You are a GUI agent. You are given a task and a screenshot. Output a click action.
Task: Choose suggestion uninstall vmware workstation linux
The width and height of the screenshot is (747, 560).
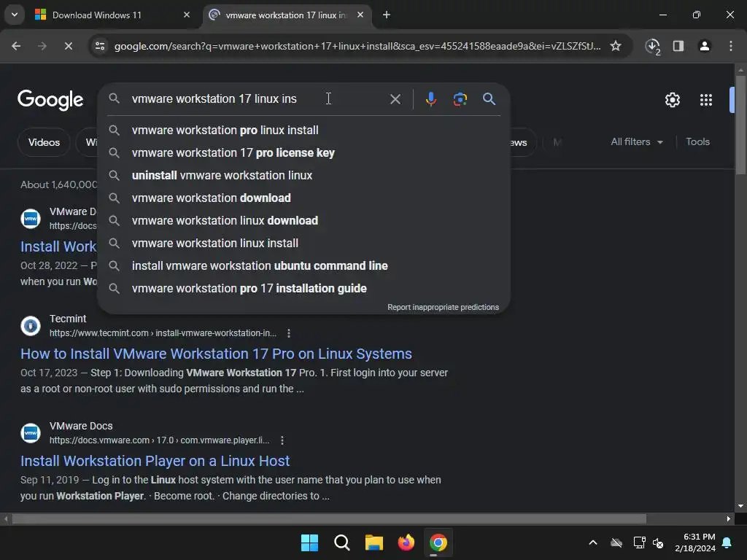tap(303, 175)
